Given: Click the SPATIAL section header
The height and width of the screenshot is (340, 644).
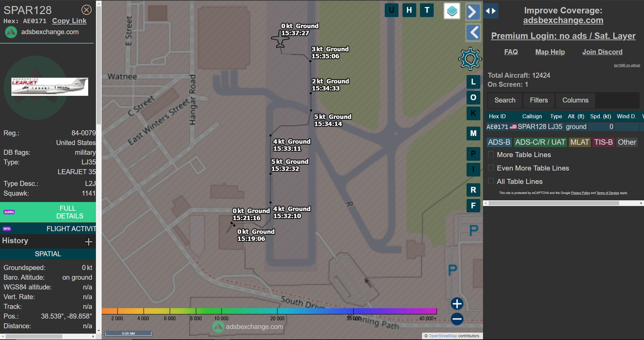Looking at the screenshot, I should [48, 254].
